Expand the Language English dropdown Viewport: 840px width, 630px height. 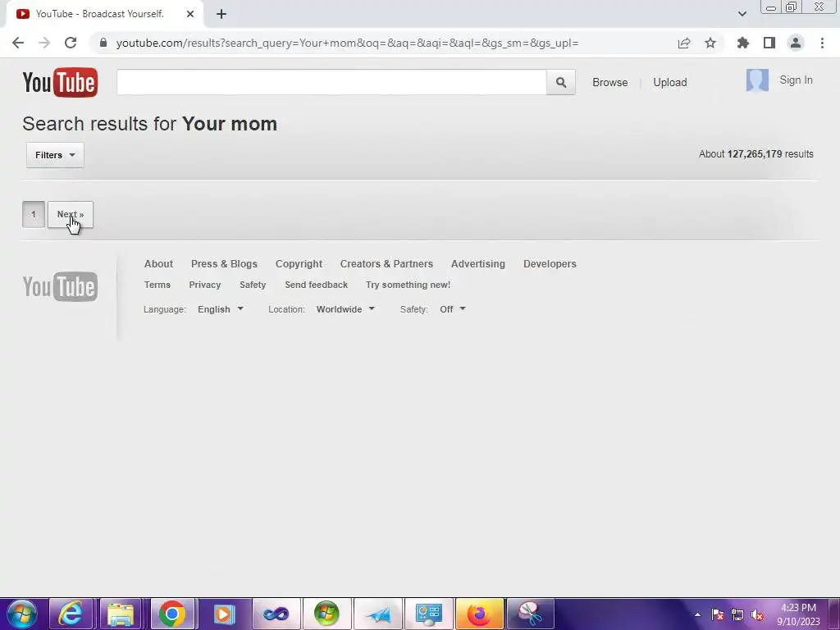tap(220, 309)
